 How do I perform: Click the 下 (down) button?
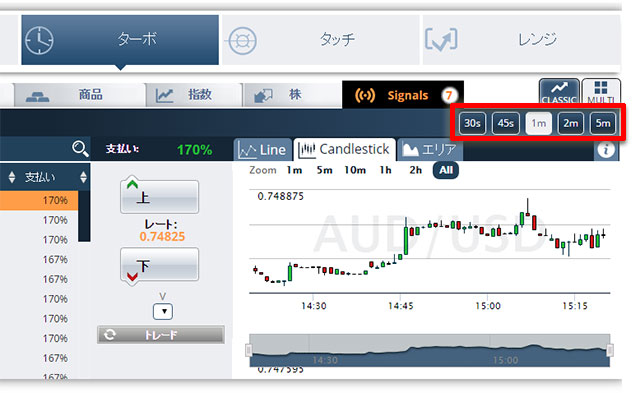[160, 264]
